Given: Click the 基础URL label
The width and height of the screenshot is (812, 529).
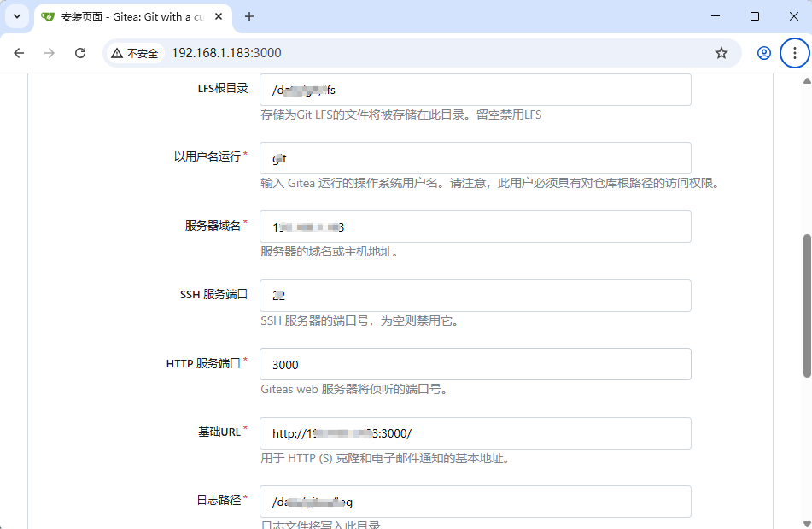Looking at the screenshot, I should click(219, 432).
